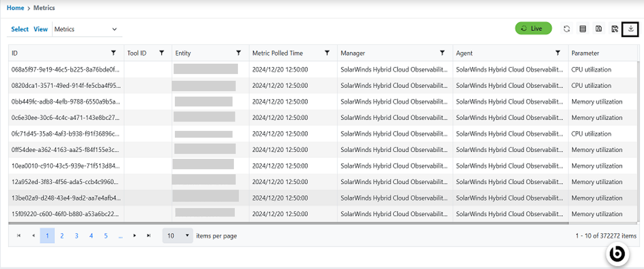Go to the next page arrow
The height and width of the screenshot is (269, 644).
click(134, 236)
